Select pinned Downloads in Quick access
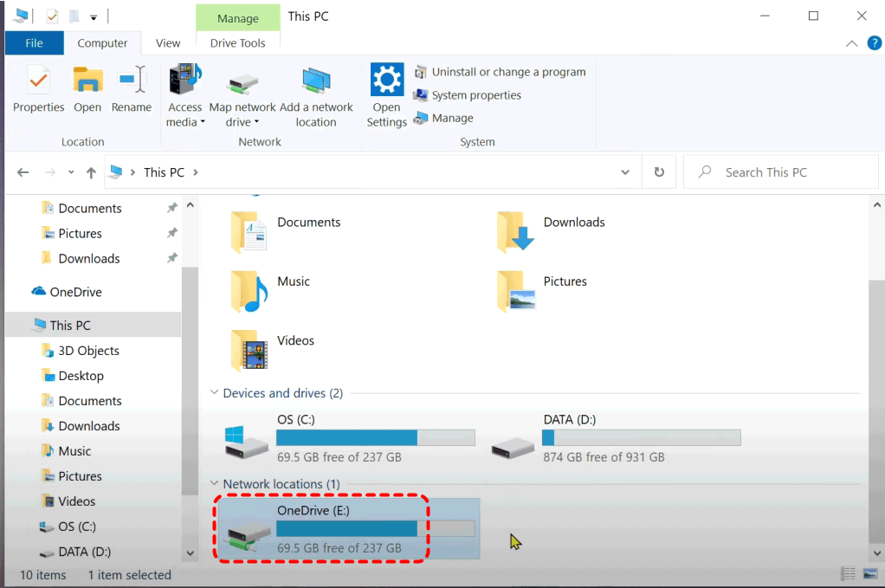The height and width of the screenshot is (588, 885). click(89, 258)
